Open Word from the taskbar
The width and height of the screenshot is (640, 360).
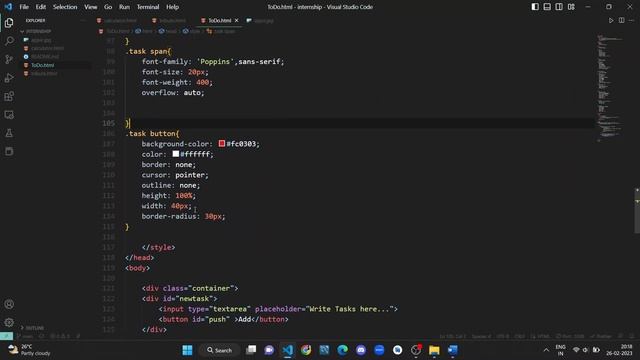point(453,350)
